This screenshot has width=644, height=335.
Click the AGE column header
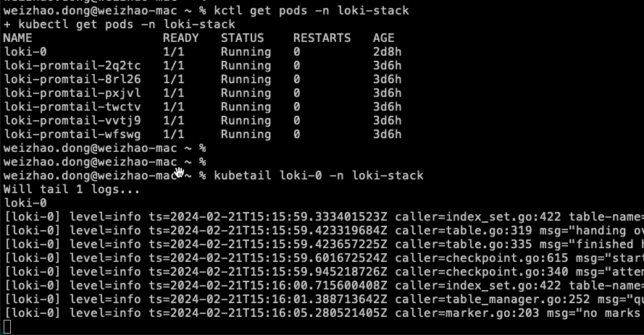point(384,38)
